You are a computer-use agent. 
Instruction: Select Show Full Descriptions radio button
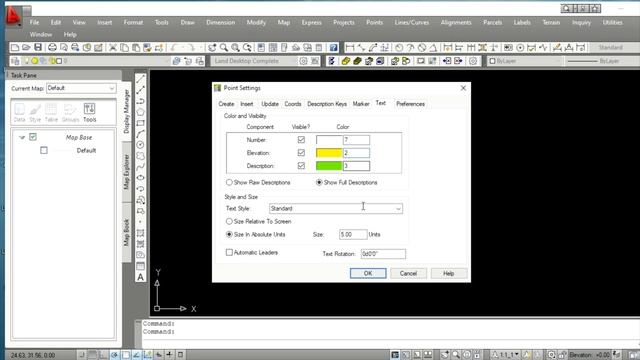pos(319,182)
